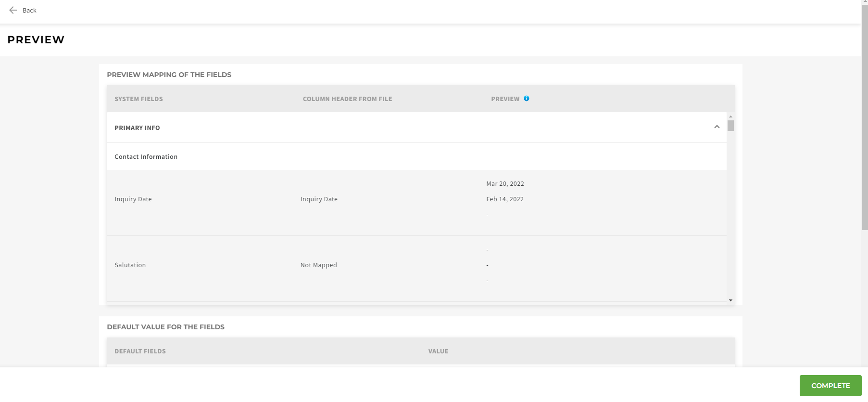This screenshot has width=868, height=402.
Task: Click the Preview column info icon
Action: (527, 98)
